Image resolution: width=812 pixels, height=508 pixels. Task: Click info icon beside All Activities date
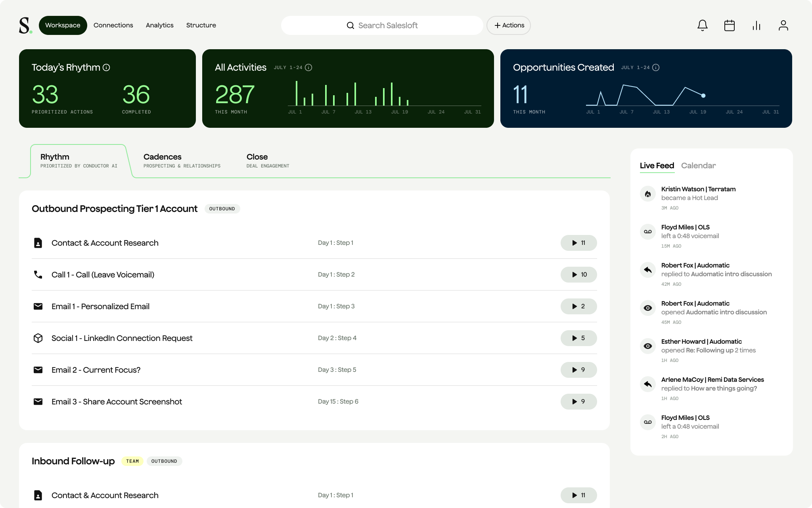[x=308, y=67]
